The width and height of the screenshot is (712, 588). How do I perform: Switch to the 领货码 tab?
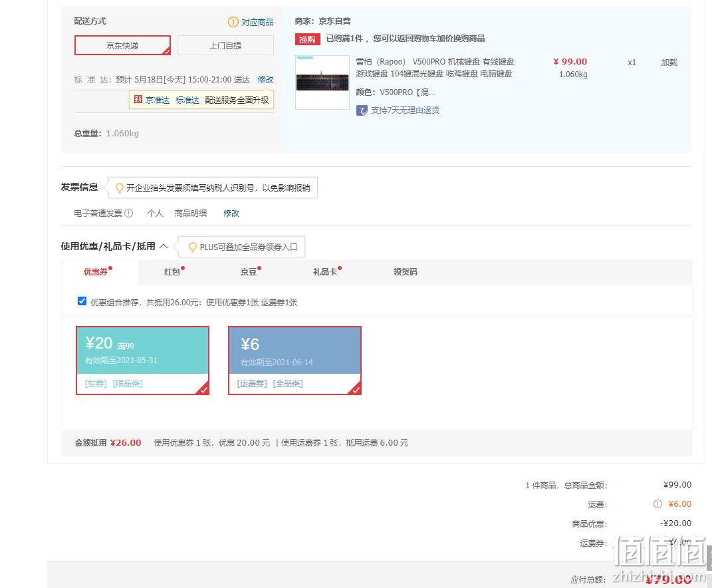405,272
